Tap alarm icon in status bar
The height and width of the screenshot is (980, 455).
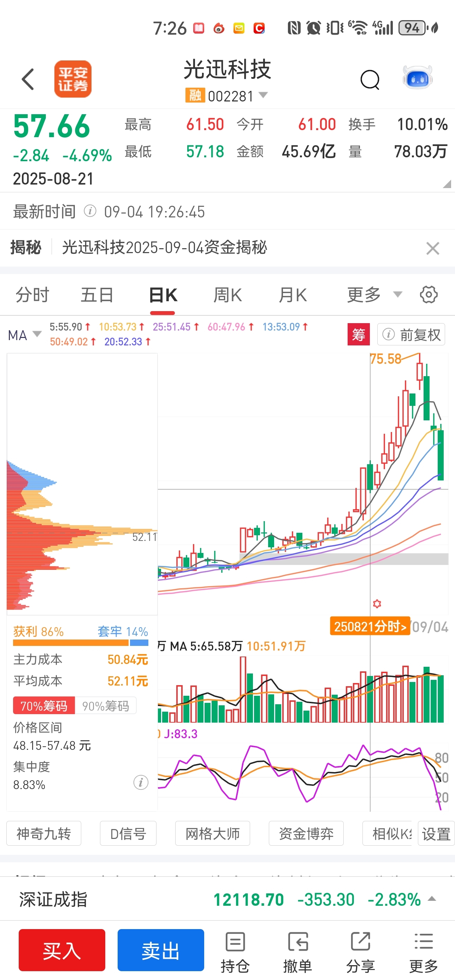tap(314, 28)
